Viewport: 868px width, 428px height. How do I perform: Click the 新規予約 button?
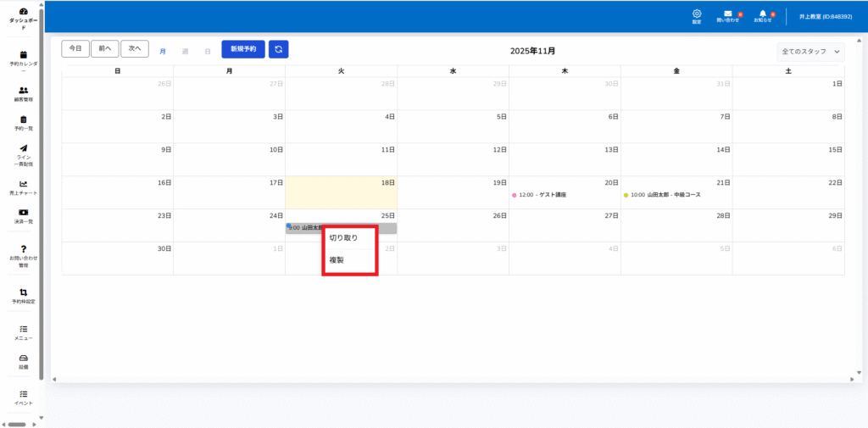click(243, 49)
